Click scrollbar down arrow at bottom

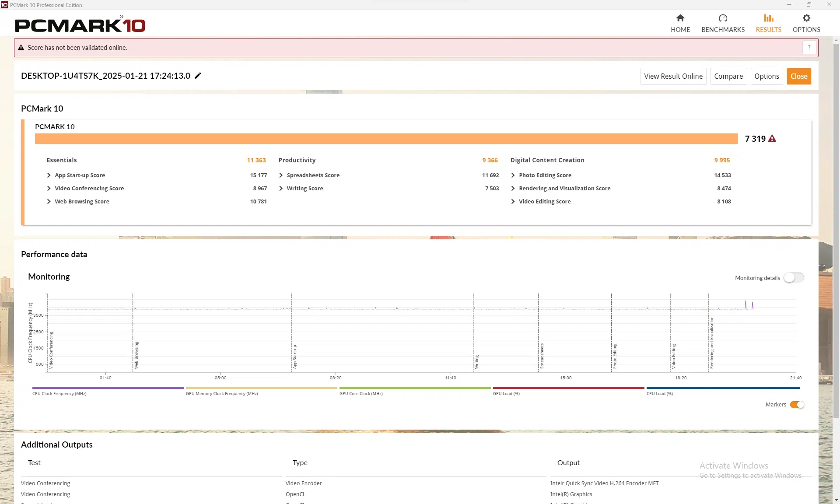click(836, 500)
